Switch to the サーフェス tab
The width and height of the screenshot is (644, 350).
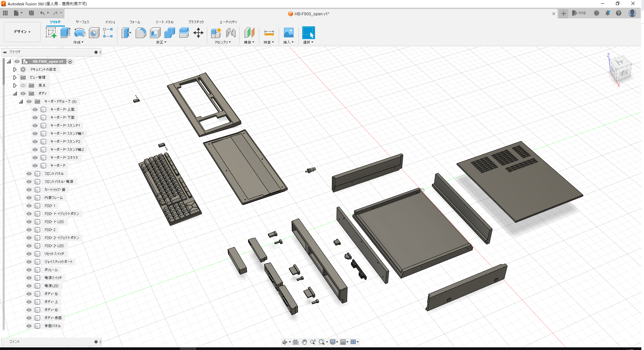coord(82,22)
